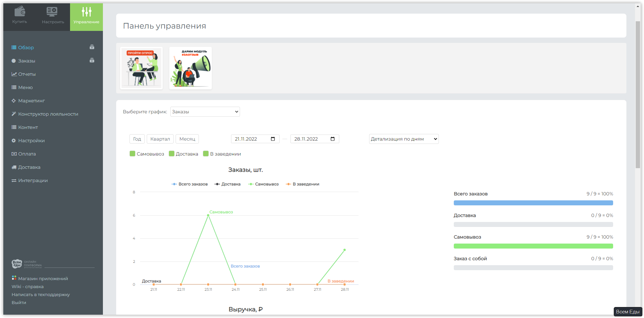Open the Настроить monitor icon

[x=52, y=12]
